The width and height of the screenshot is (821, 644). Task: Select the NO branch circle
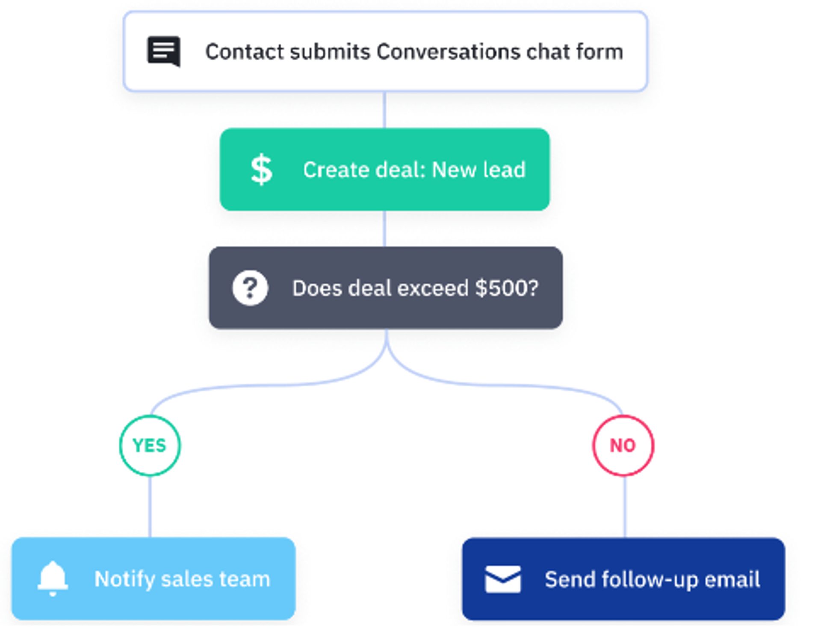[623, 445]
